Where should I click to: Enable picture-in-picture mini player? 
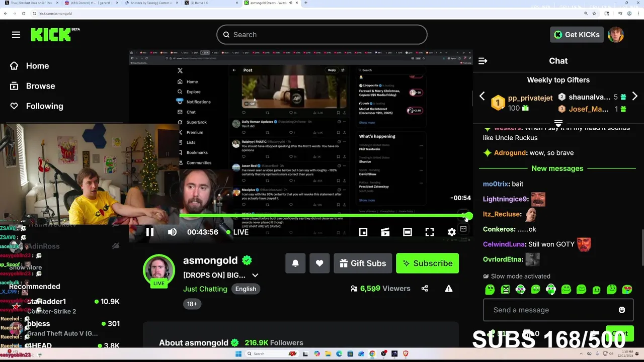(363, 232)
